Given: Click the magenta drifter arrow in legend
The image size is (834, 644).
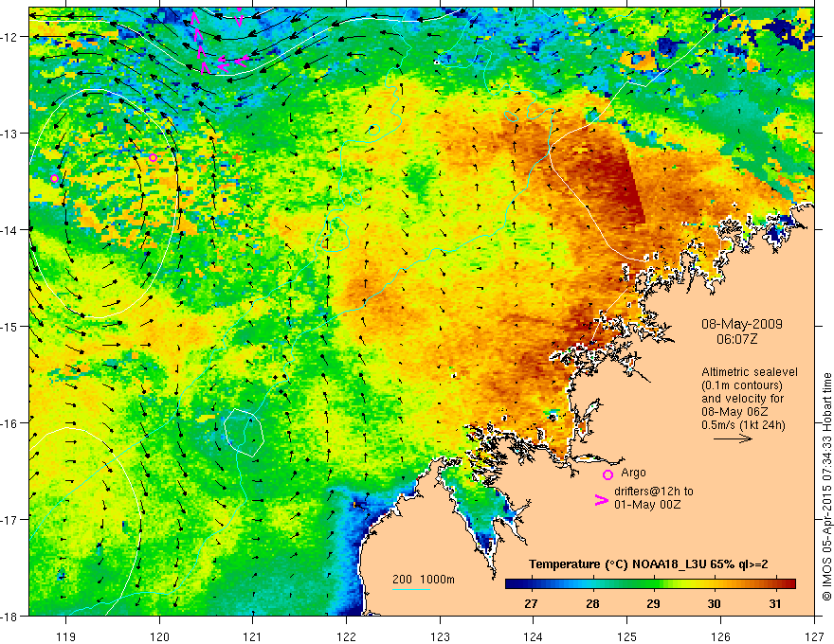Looking at the screenshot, I should (x=602, y=500).
